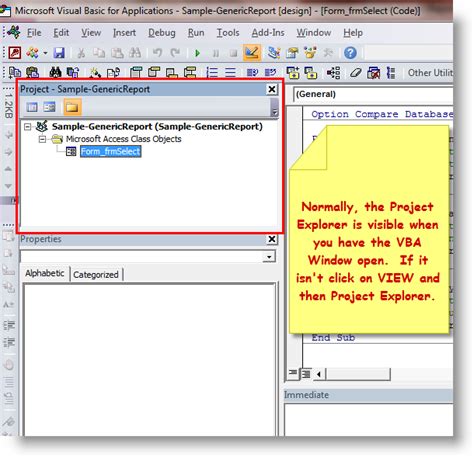474x457 pixels.
Task: Collapse the Sample-GenericReport project node
Action: 28,126
